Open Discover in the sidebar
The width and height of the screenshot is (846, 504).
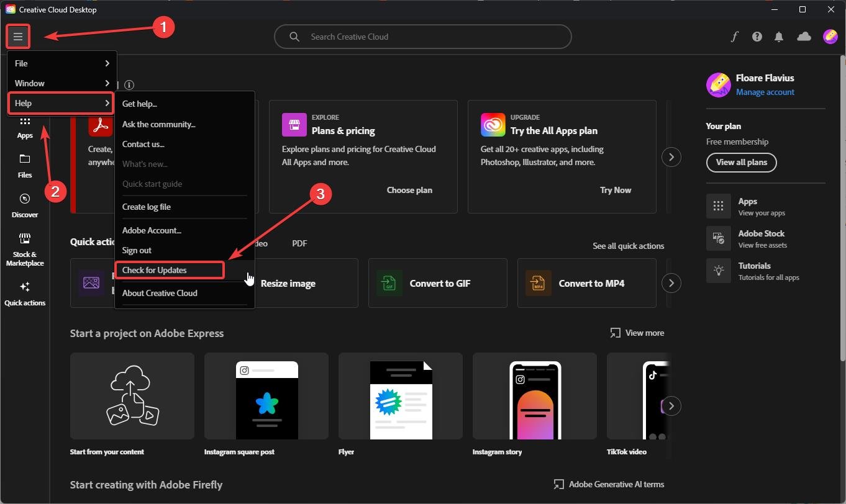25,206
